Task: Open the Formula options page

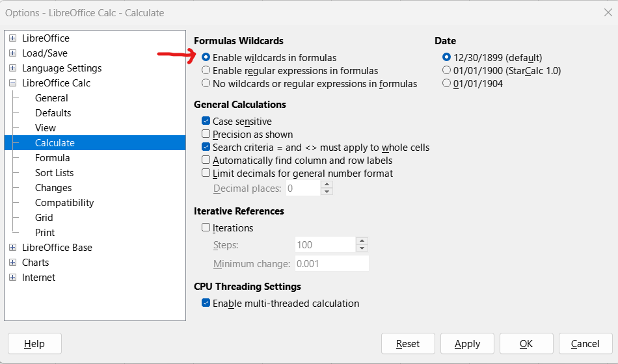Action: click(52, 158)
